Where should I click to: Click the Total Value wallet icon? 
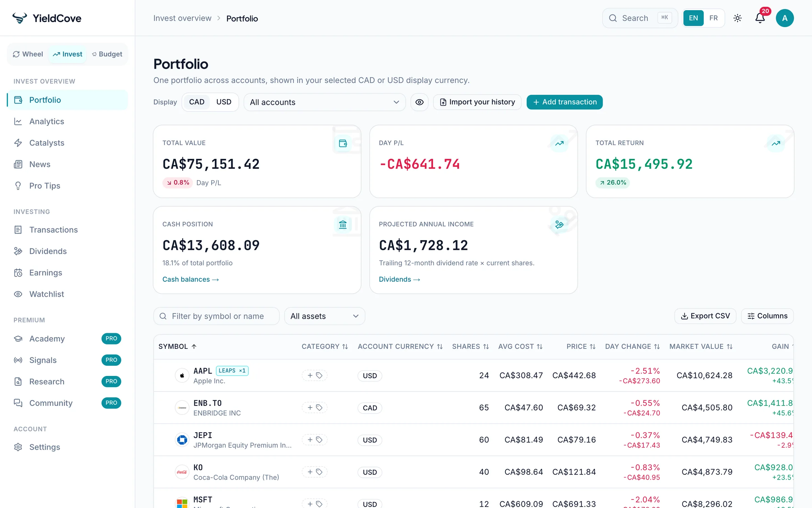tap(343, 143)
